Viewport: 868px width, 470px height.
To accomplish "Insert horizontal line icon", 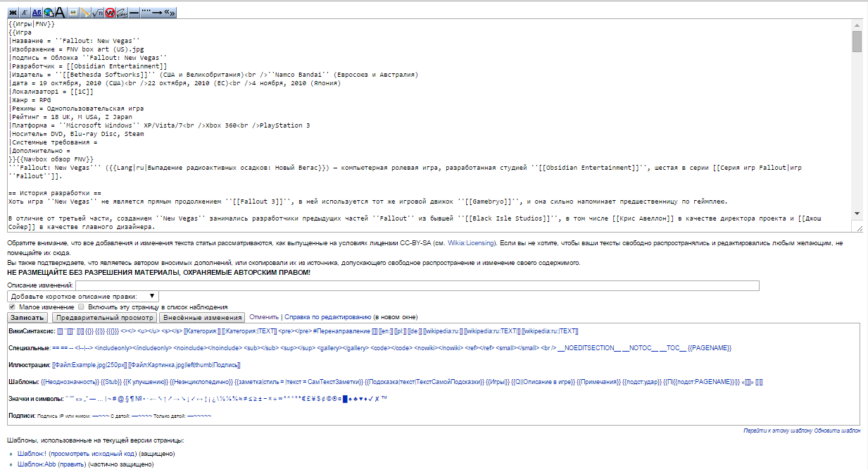I will tap(134, 12).
